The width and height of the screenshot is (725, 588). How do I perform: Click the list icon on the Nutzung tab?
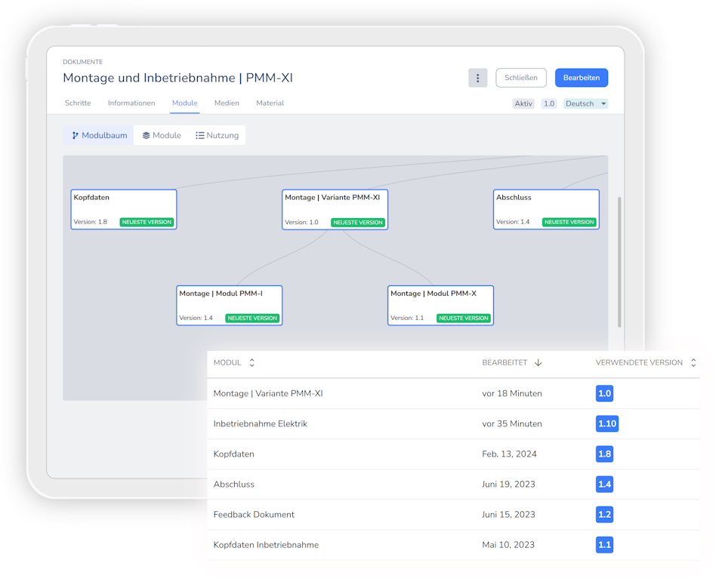pyautogui.click(x=199, y=135)
